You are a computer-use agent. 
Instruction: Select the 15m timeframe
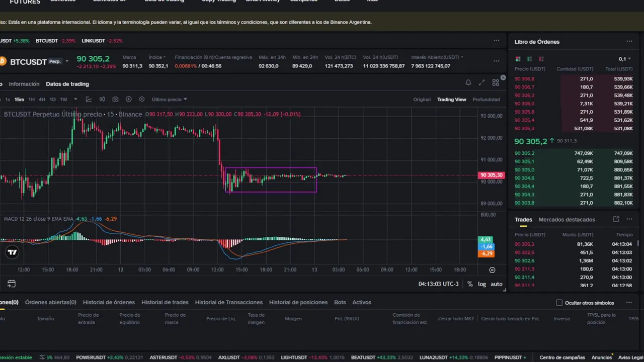(x=19, y=100)
